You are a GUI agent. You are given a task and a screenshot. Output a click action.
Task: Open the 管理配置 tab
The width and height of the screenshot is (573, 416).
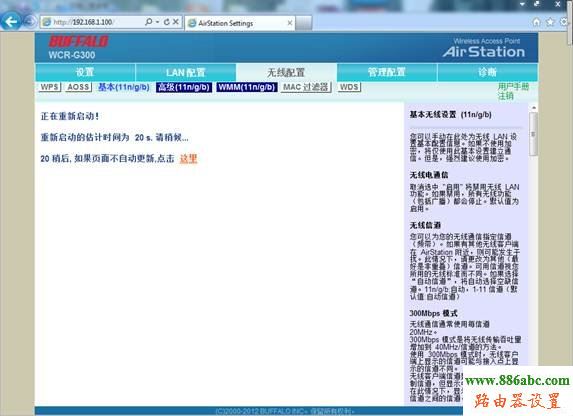click(387, 72)
